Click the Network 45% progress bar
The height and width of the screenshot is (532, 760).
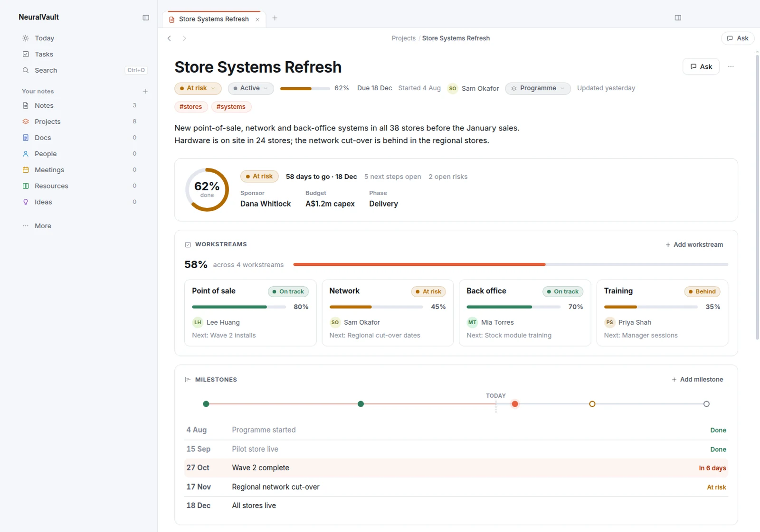pos(376,307)
